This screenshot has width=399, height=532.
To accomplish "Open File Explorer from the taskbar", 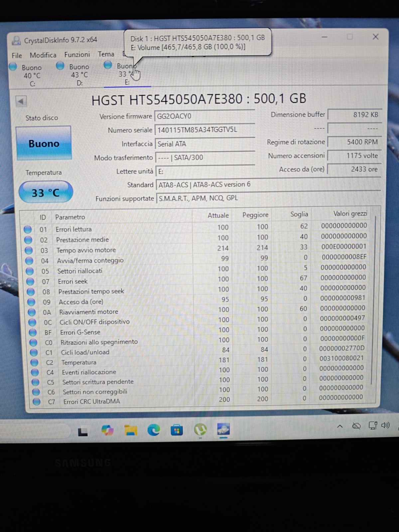I will (x=131, y=430).
